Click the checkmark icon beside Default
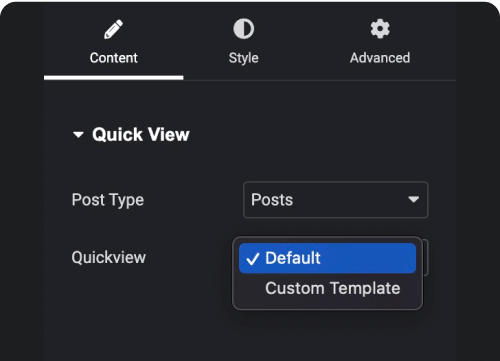This screenshot has height=361, width=500. click(253, 259)
